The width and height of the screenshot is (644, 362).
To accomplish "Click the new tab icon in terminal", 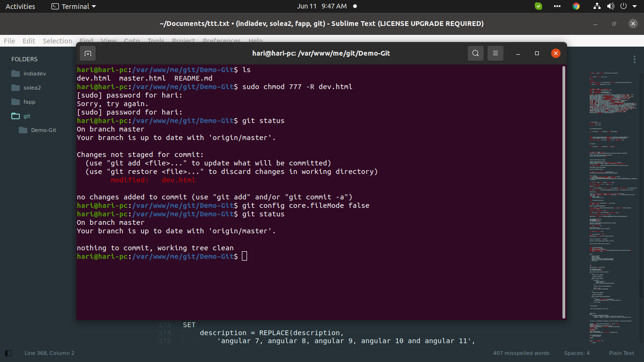I will click(x=88, y=53).
